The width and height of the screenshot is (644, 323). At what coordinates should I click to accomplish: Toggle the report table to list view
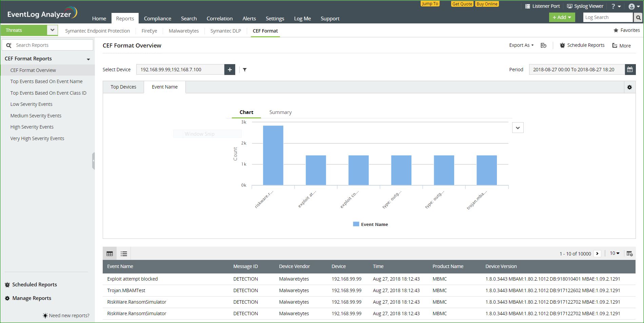[x=124, y=253]
